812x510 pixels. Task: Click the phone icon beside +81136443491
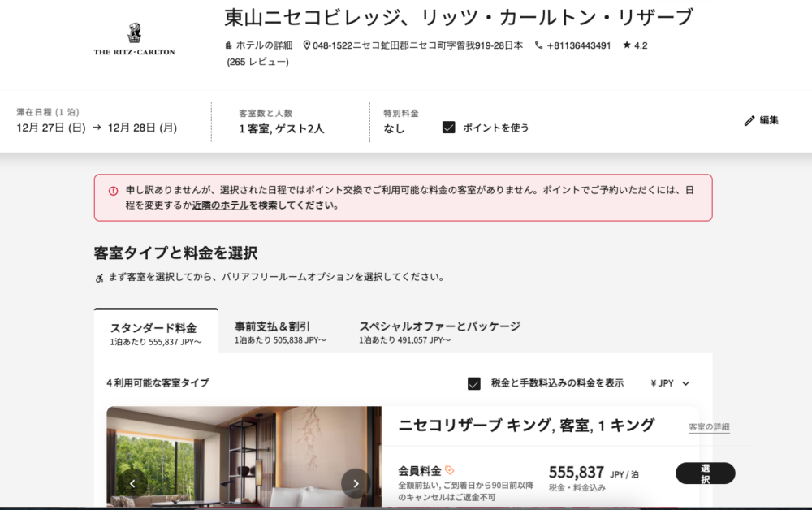[538, 45]
